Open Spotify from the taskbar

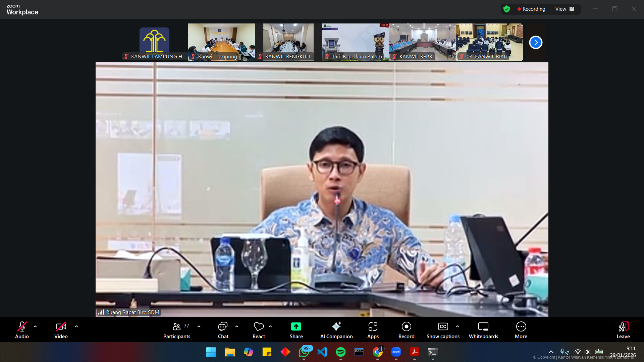pyautogui.click(x=340, y=352)
